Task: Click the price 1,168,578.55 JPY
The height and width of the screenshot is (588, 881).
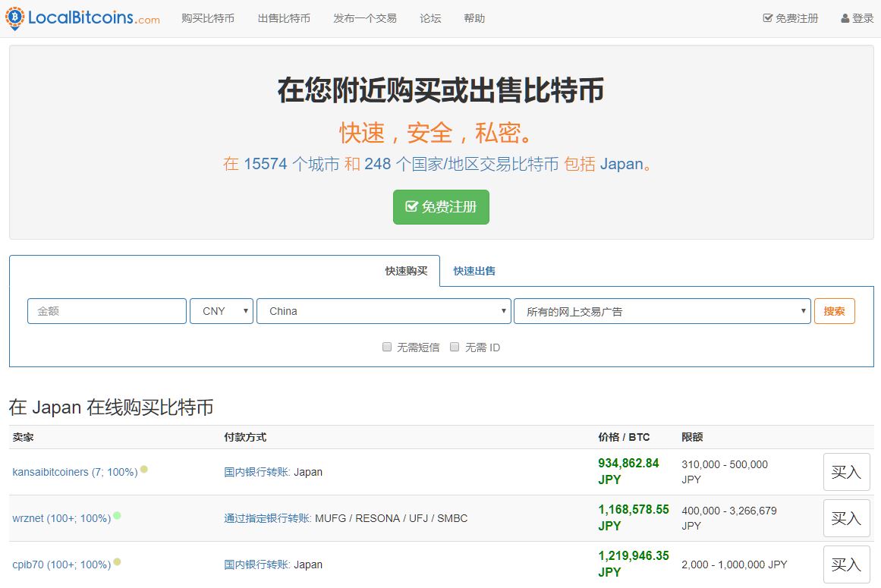Action: [633, 517]
